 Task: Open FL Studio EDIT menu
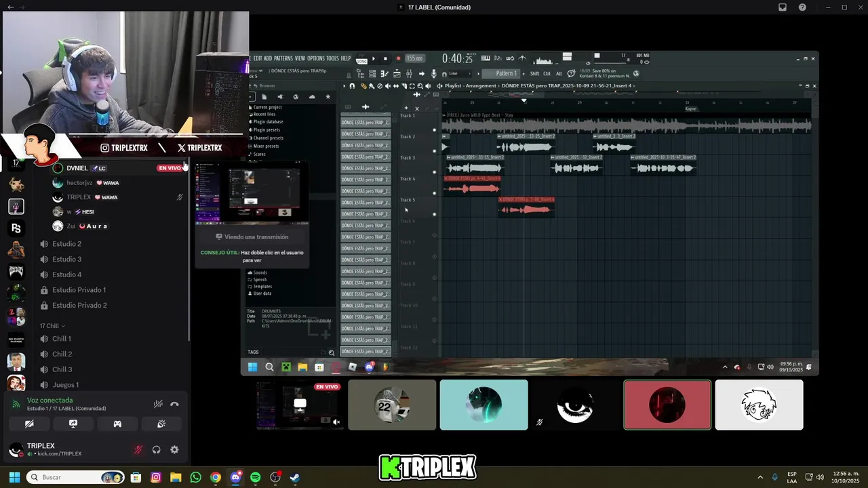(258, 58)
